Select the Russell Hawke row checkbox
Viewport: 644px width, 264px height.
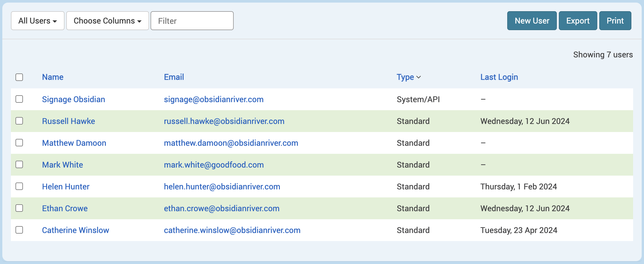click(19, 121)
